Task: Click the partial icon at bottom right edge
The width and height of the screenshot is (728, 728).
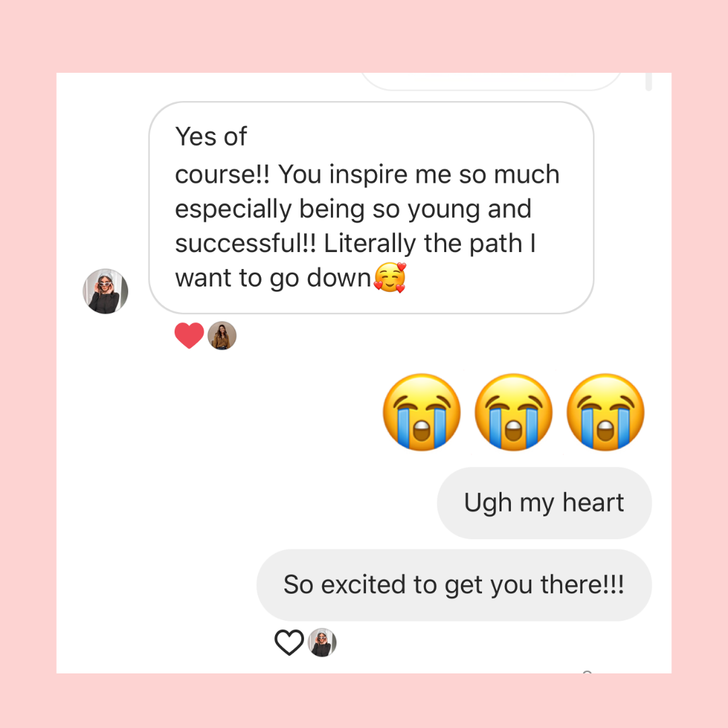Action: pyautogui.click(x=587, y=672)
